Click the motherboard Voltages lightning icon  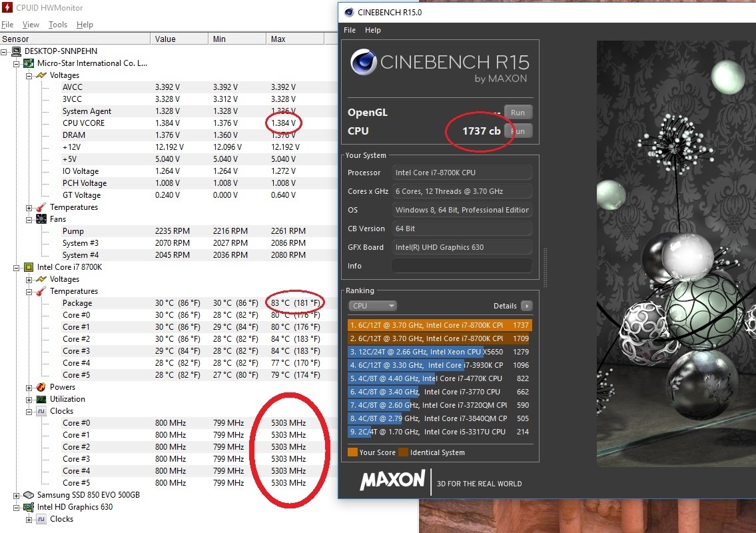(x=41, y=75)
